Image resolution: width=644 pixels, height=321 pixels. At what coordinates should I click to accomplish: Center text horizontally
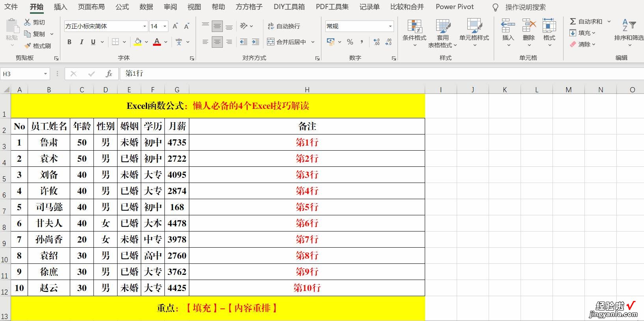(x=217, y=42)
